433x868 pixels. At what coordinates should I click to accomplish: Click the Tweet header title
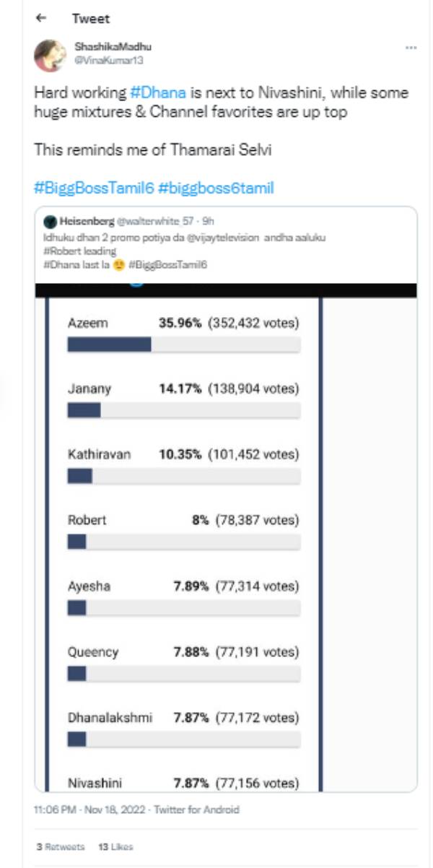91,19
